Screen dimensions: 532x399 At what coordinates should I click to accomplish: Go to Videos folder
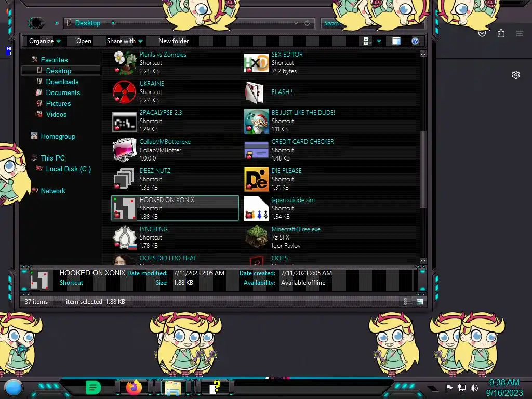(56, 114)
